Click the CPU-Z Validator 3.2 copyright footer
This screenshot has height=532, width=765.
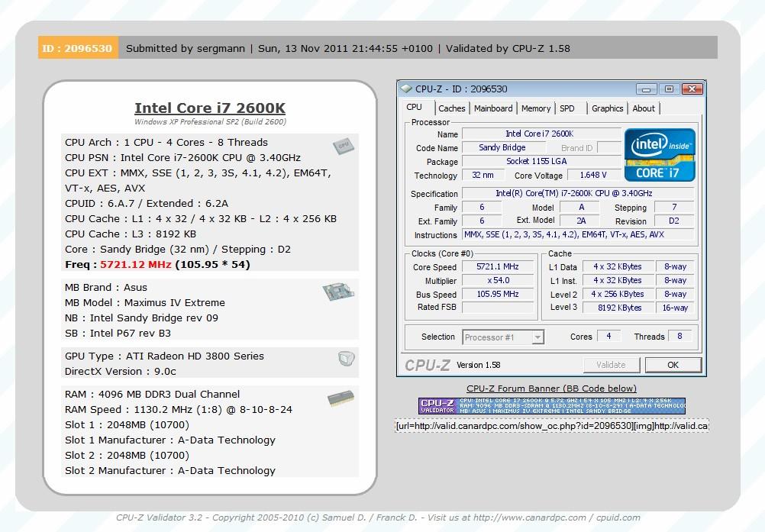click(378, 517)
